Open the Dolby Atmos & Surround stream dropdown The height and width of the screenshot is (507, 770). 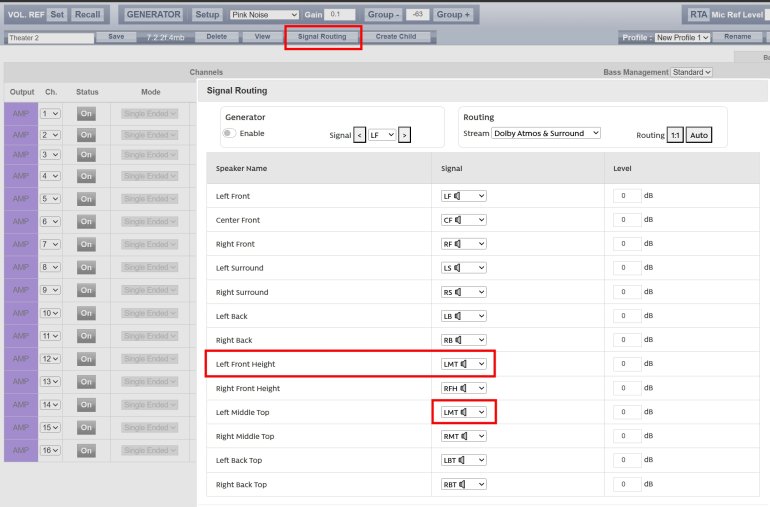click(x=545, y=133)
